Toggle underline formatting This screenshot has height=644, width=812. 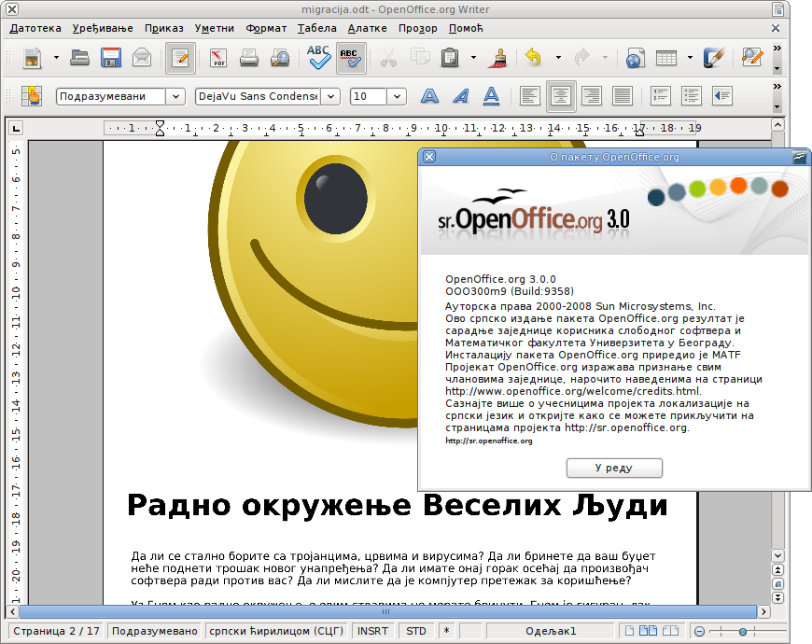click(492, 96)
